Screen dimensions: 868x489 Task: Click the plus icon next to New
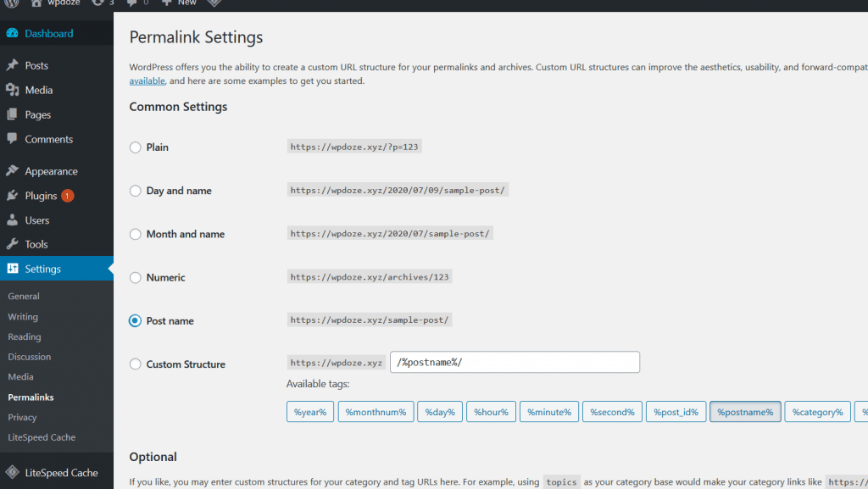tap(166, 3)
